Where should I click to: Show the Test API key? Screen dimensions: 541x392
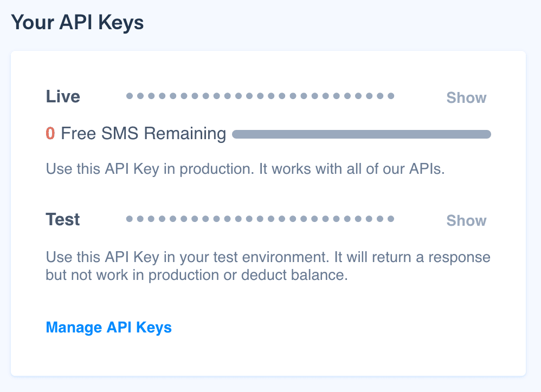466,221
